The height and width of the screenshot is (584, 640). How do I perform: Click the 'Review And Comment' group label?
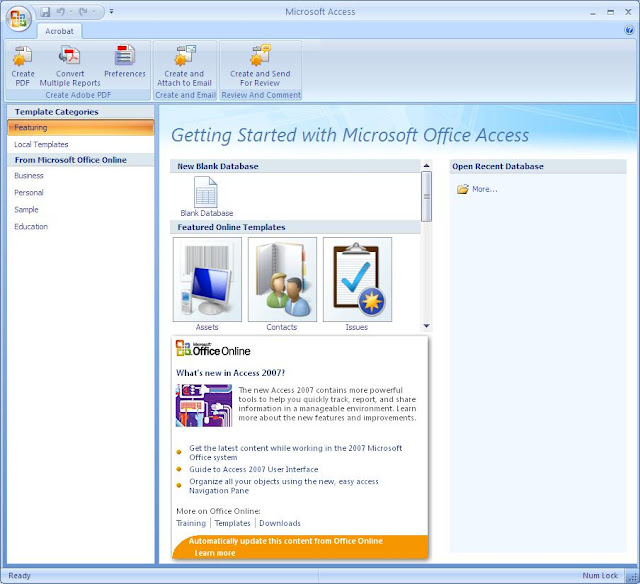pyautogui.click(x=261, y=95)
